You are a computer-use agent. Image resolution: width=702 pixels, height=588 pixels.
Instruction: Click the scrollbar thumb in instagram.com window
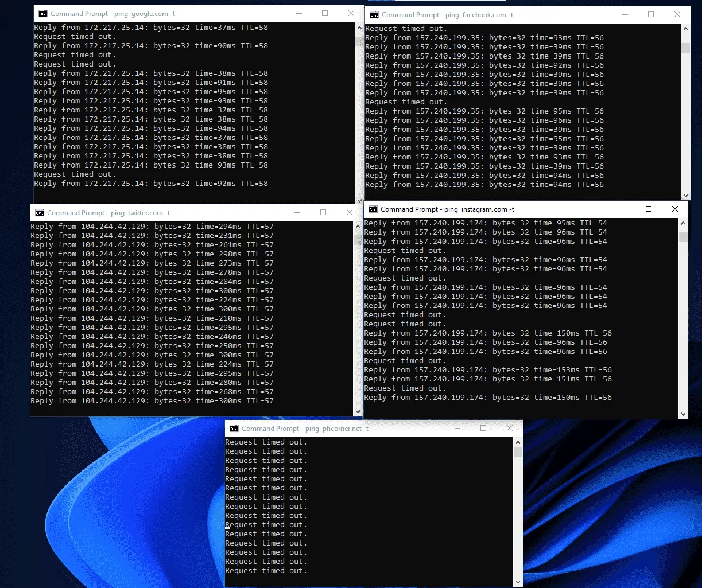[x=683, y=237]
